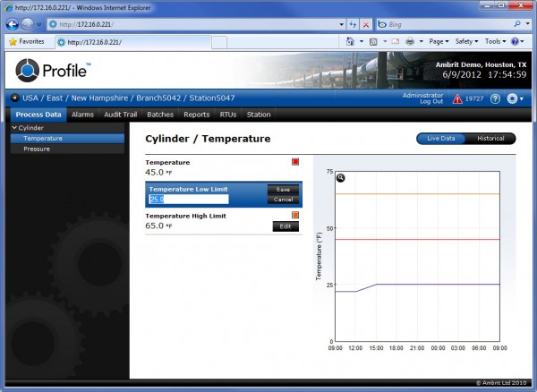Viewport: 537px width, 392px height.
Task: Open the Safety menu
Action: click(x=466, y=41)
